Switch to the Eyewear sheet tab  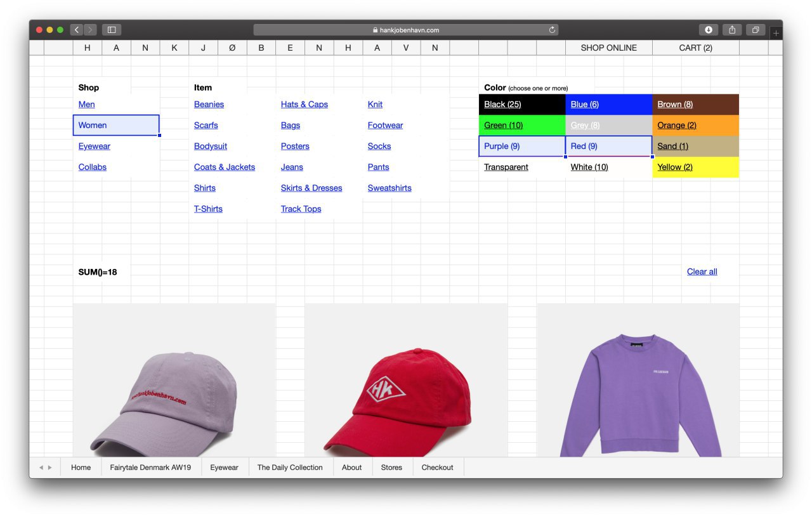(224, 468)
